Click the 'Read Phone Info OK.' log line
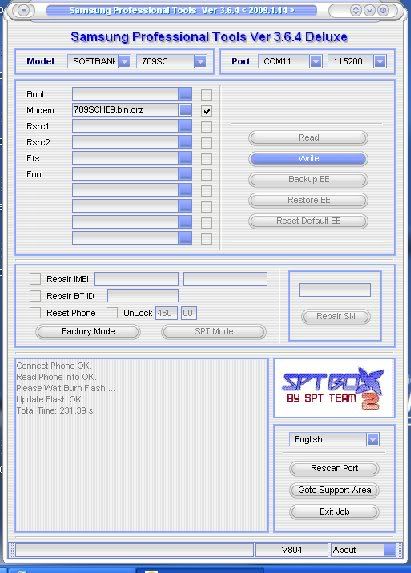 (x=56, y=377)
